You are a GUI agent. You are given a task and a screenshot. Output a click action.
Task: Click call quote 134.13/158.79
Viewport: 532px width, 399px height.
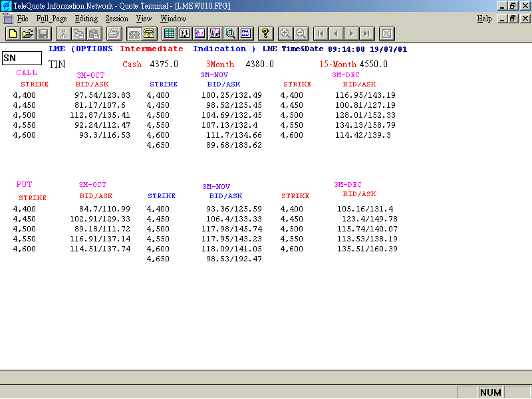coord(365,125)
